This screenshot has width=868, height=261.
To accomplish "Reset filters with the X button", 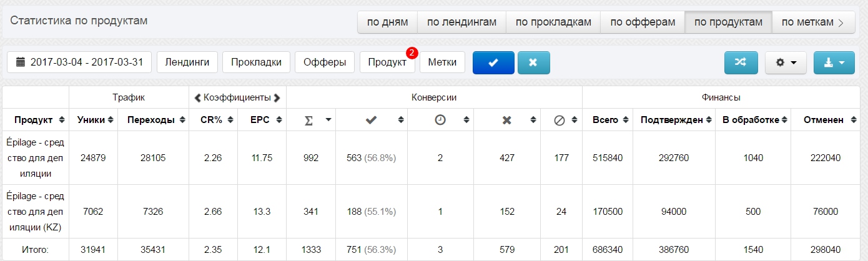I will pyautogui.click(x=533, y=62).
